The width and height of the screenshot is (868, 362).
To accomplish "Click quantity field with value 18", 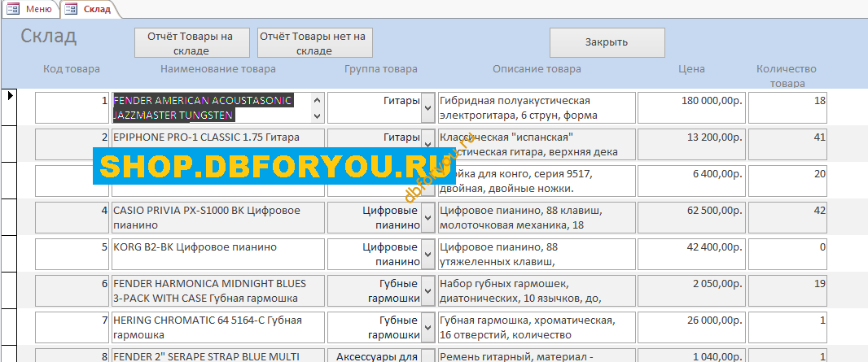I will pyautogui.click(x=787, y=107).
